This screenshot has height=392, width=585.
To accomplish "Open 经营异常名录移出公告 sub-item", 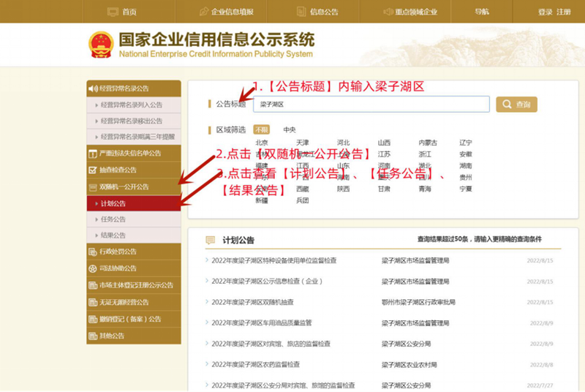I will tap(134, 121).
